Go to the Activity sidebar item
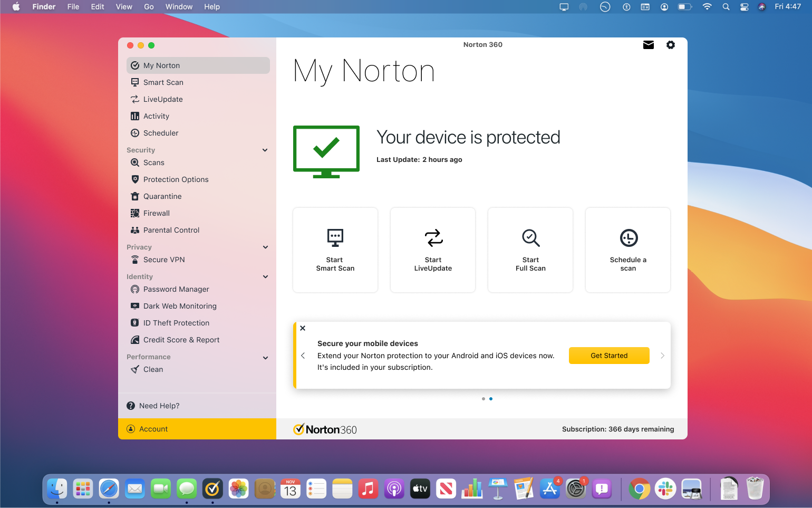This screenshot has width=812, height=508. (198, 116)
